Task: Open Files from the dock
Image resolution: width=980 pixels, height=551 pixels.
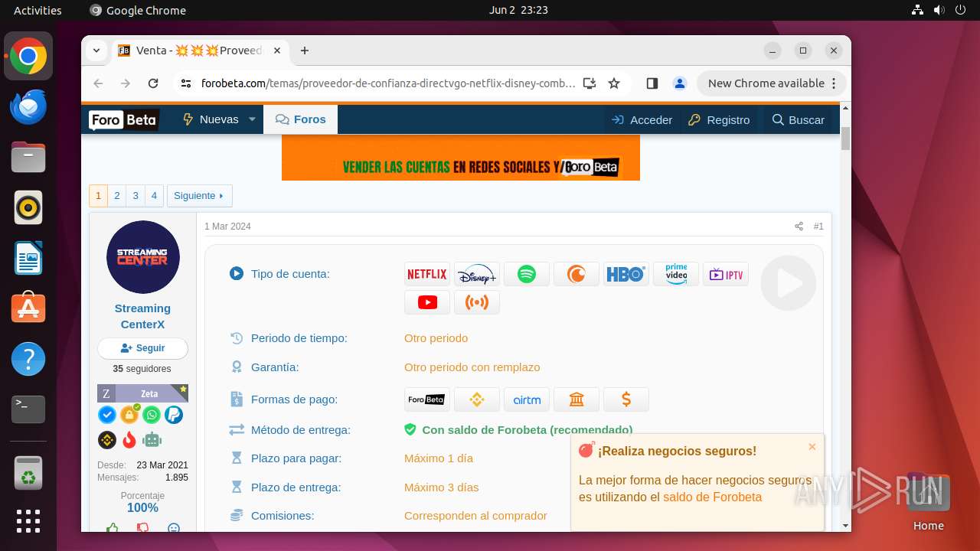Action: 28,157
